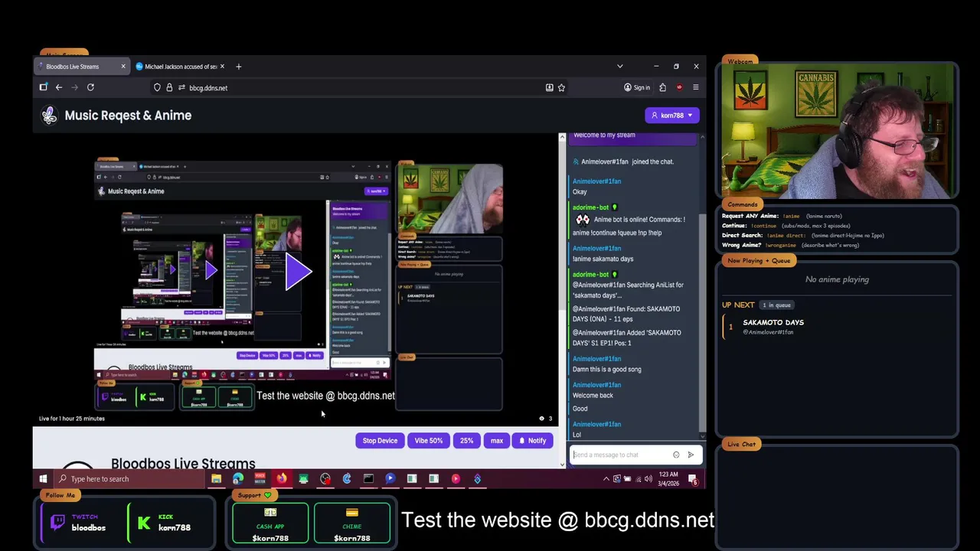Click 'Damn this is a good song' message

pos(607,370)
